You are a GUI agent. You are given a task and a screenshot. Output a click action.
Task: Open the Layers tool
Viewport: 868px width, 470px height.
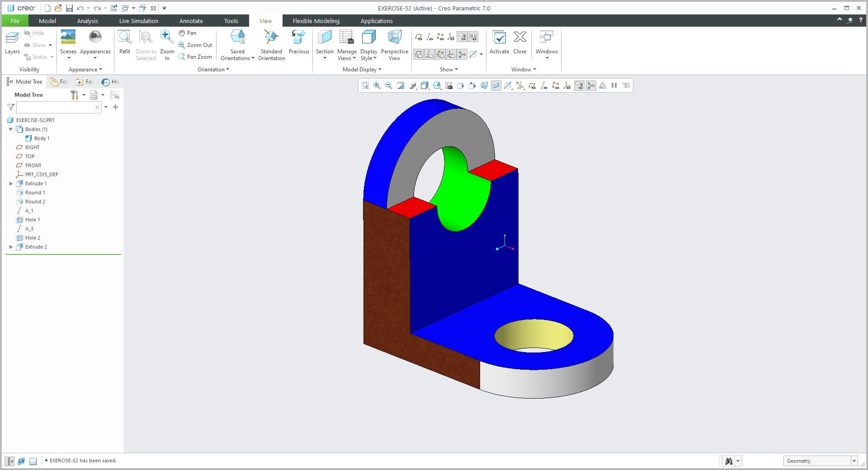[12, 43]
